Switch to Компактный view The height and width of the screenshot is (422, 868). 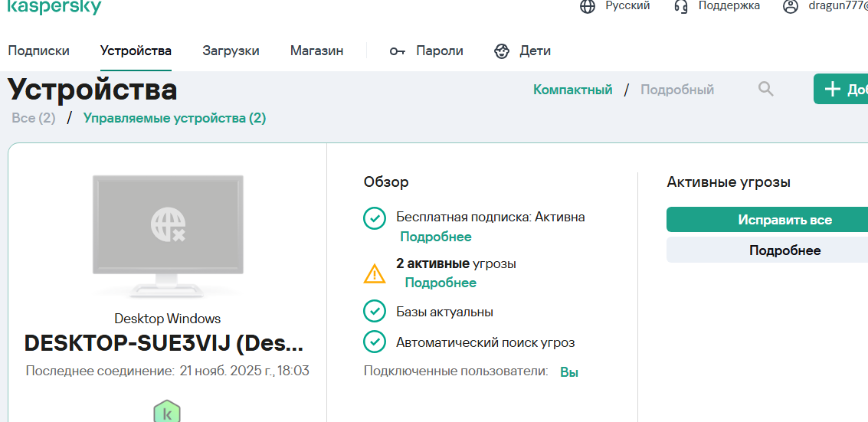coord(573,90)
